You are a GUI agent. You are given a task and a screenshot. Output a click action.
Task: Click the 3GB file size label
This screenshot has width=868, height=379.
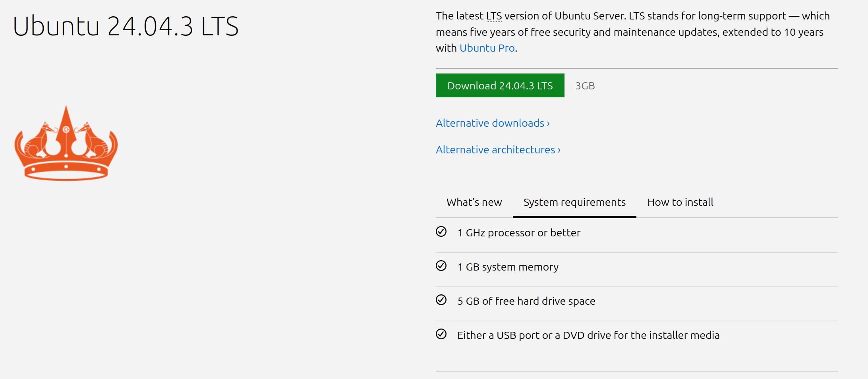click(585, 86)
